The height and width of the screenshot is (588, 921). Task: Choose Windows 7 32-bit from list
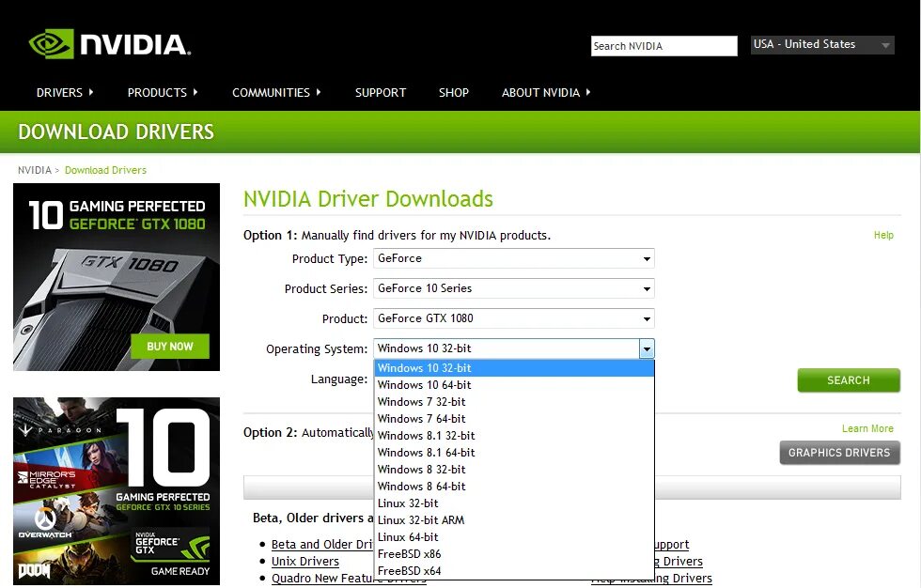(x=514, y=402)
